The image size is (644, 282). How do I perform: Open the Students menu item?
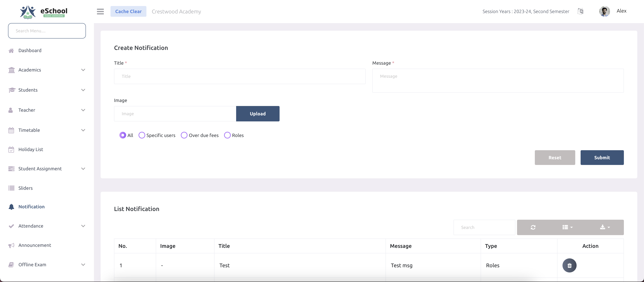[28, 90]
